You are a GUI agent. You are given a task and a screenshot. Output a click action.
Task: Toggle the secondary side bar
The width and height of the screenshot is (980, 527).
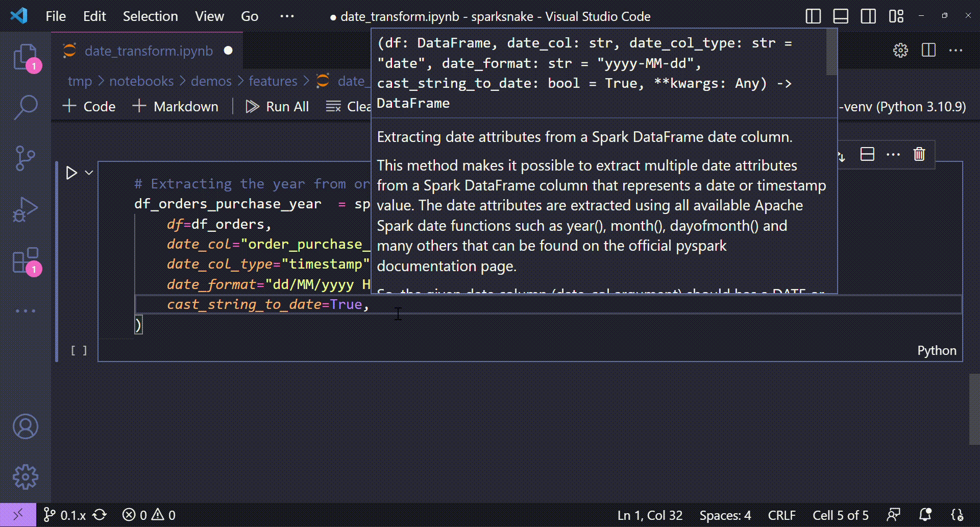[x=868, y=16]
